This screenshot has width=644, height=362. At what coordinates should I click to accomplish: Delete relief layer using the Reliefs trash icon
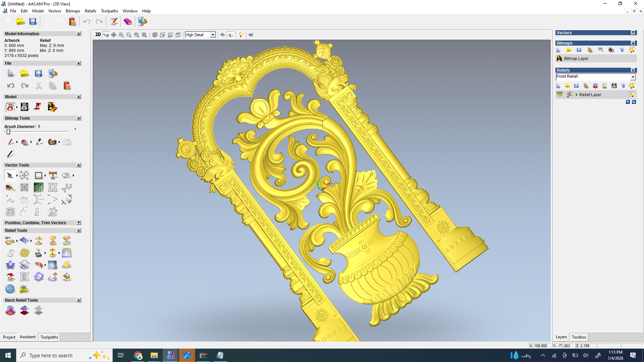coord(623,86)
